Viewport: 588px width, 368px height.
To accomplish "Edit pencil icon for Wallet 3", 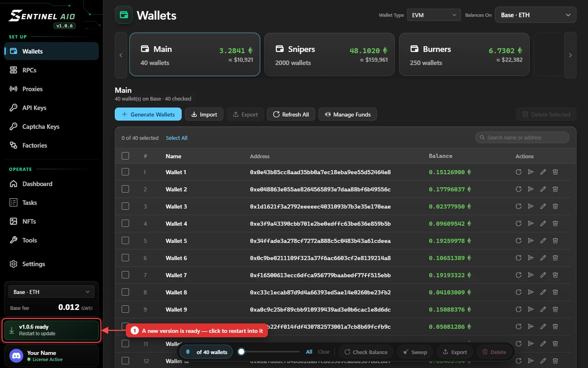I will pyautogui.click(x=543, y=206).
